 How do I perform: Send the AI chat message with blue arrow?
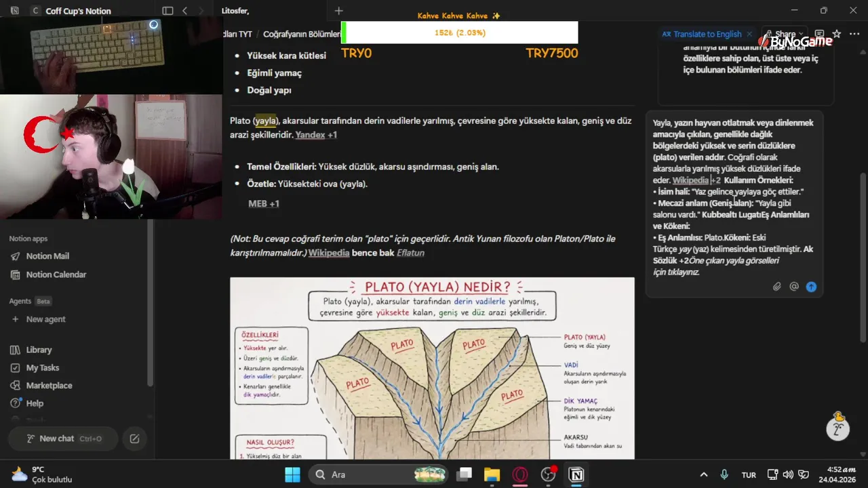811,287
